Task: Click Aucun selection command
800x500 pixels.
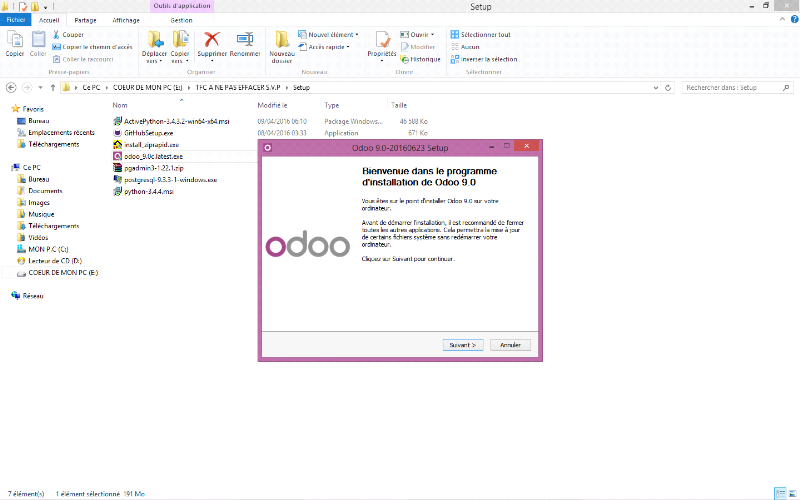Action: click(x=465, y=47)
